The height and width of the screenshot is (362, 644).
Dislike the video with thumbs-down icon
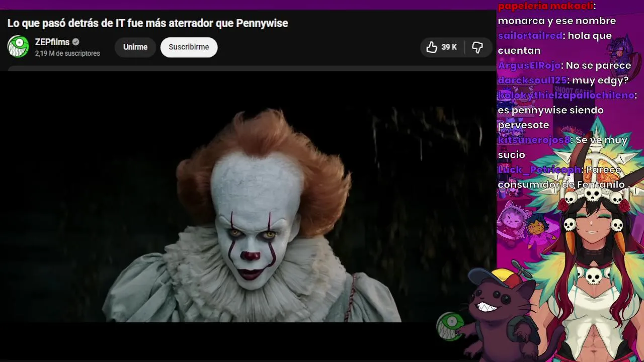click(477, 47)
